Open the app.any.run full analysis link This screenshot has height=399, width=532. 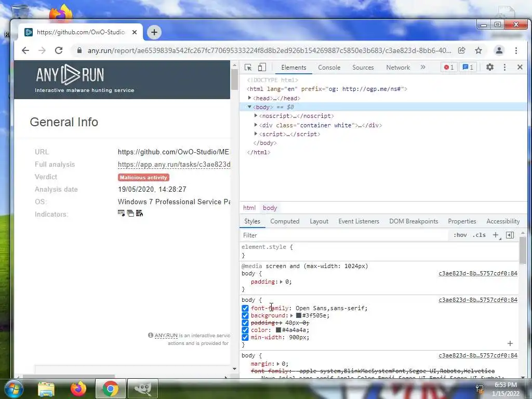click(x=174, y=165)
